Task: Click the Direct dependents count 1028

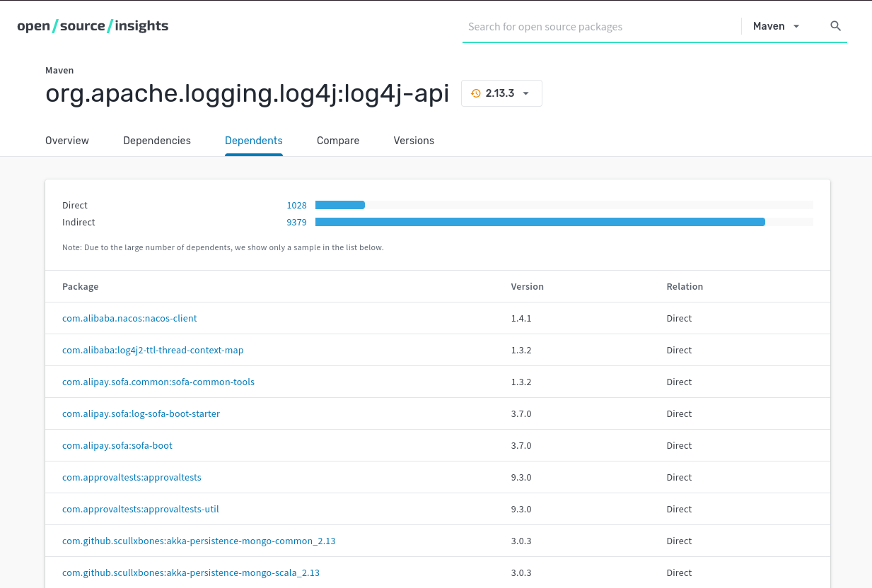Action: pyautogui.click(x=297, y=205)
